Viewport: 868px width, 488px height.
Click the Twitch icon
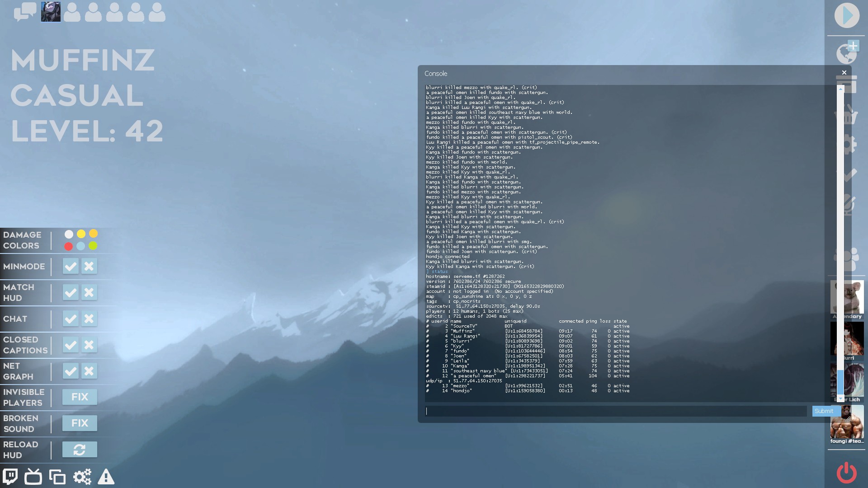(10, 477)
